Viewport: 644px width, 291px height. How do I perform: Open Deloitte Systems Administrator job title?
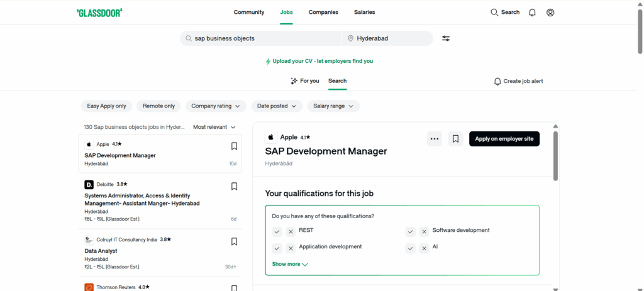[142, 199]
